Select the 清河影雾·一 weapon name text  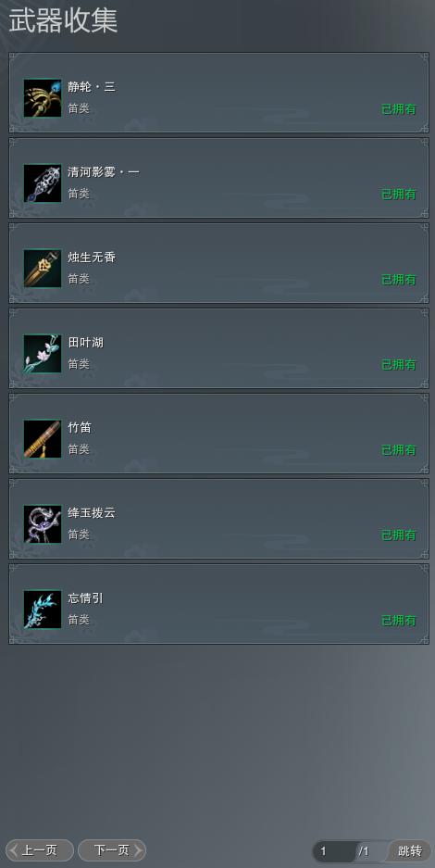104,172
